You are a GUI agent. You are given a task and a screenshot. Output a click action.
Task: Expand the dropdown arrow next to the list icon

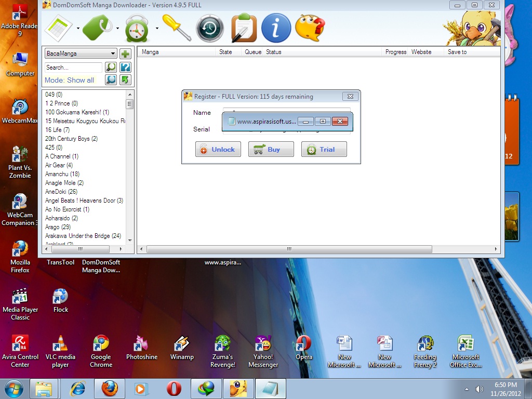[x=78, y=28]
